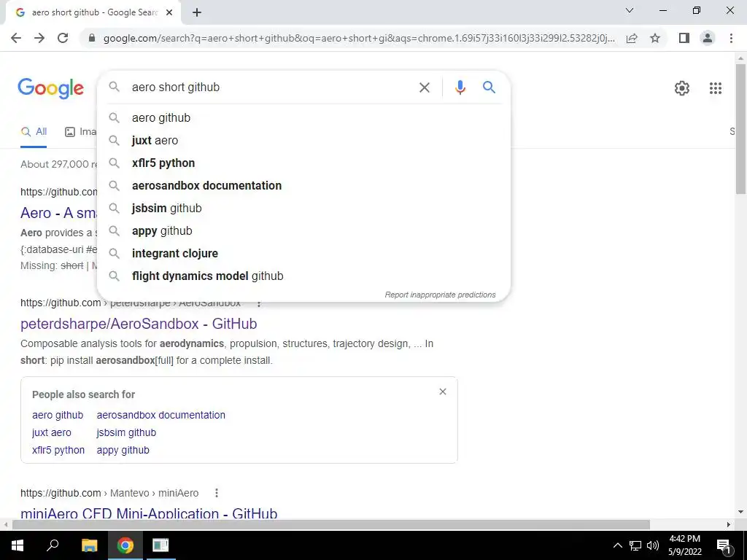Open peterdsharpe/AeroSandbox - GitHub result

tap(139, 324)
